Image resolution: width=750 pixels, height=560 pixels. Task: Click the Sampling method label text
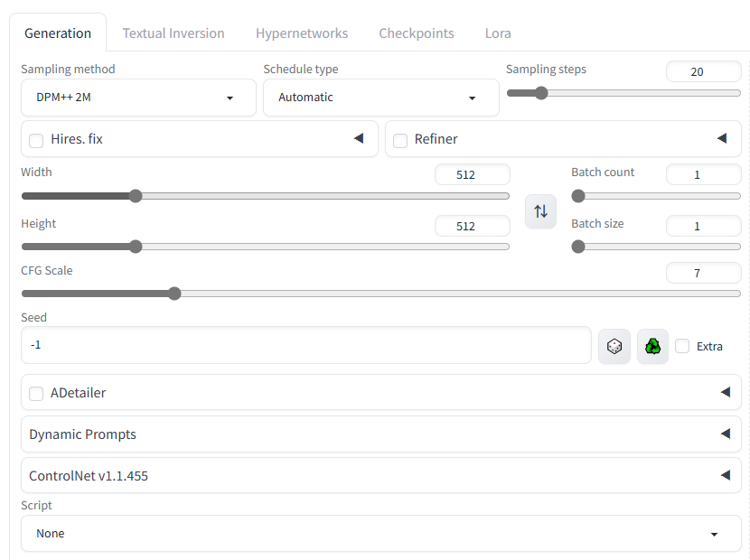[68, 70]
